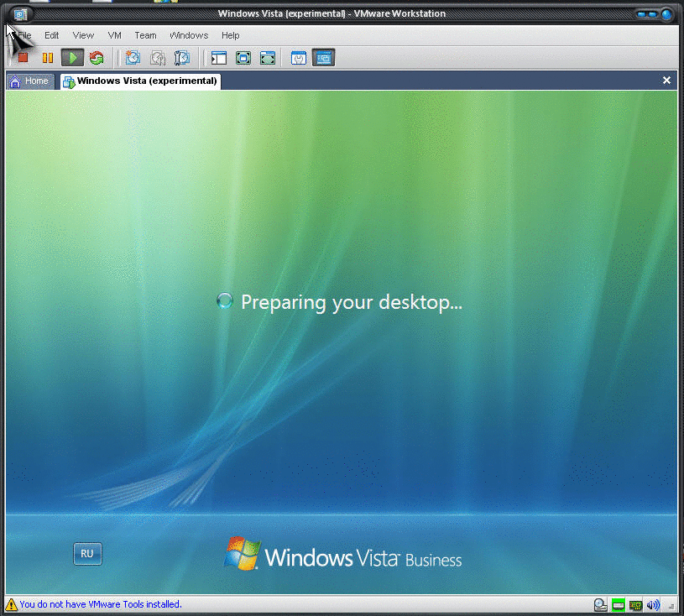Select the Windows Vista (experimental) tab
The height and width of the screenshot is (616, 684).
(140, 81)
